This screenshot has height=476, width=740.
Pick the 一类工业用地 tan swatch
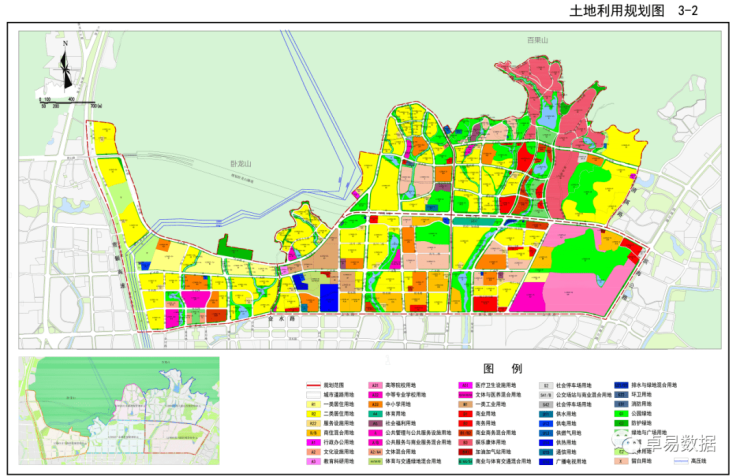[465, 404]
